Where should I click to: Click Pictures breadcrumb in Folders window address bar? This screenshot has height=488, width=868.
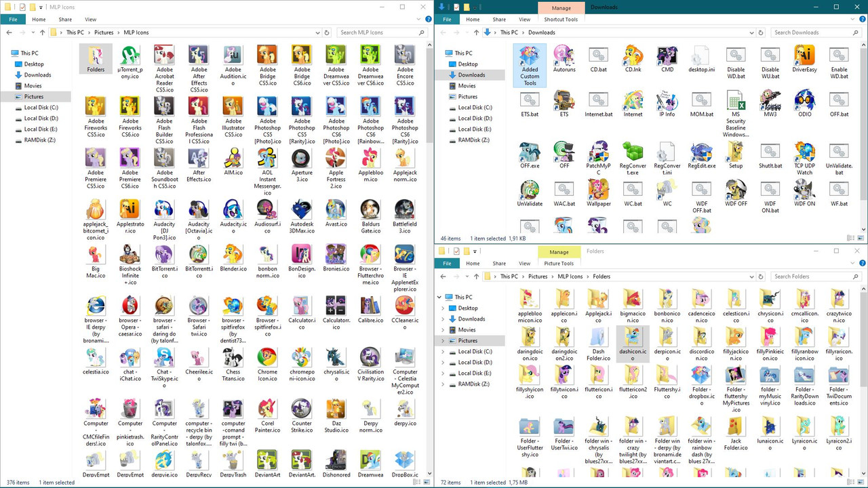(x=538, y=277)
